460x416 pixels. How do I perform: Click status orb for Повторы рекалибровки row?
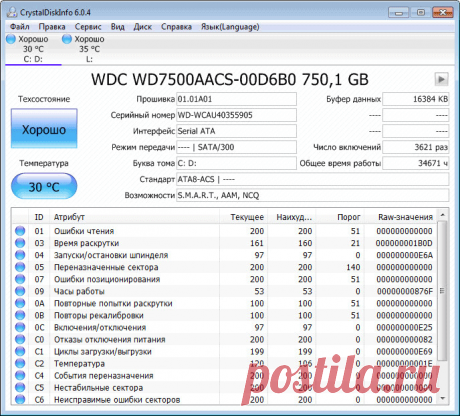click(x=20, y=315)
